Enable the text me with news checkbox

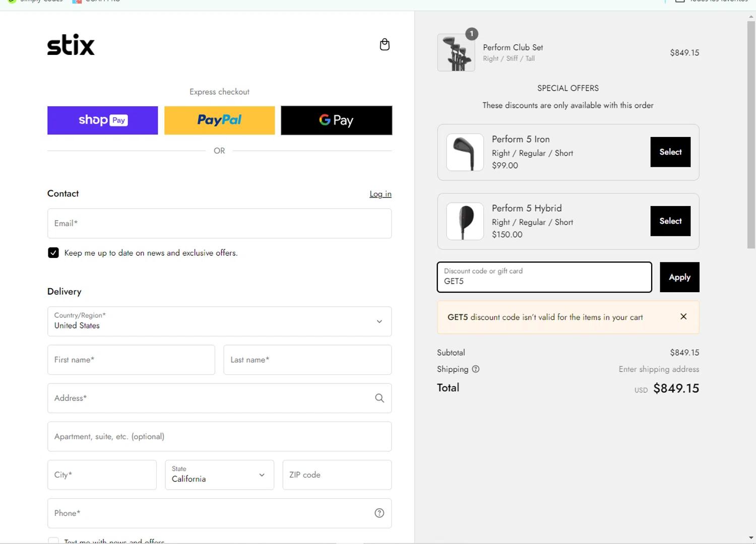[x=53, y=540]
